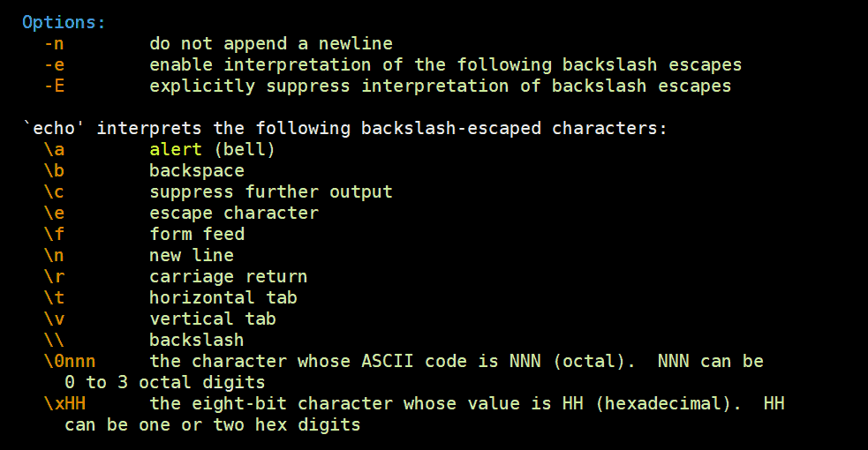Click the yellow "alert" word

tap(176, 150)
